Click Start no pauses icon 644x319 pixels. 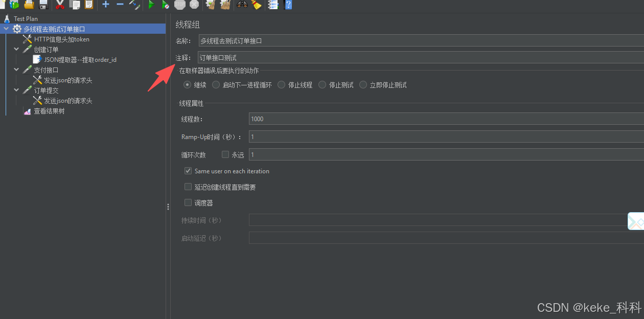tap(166, 5)
